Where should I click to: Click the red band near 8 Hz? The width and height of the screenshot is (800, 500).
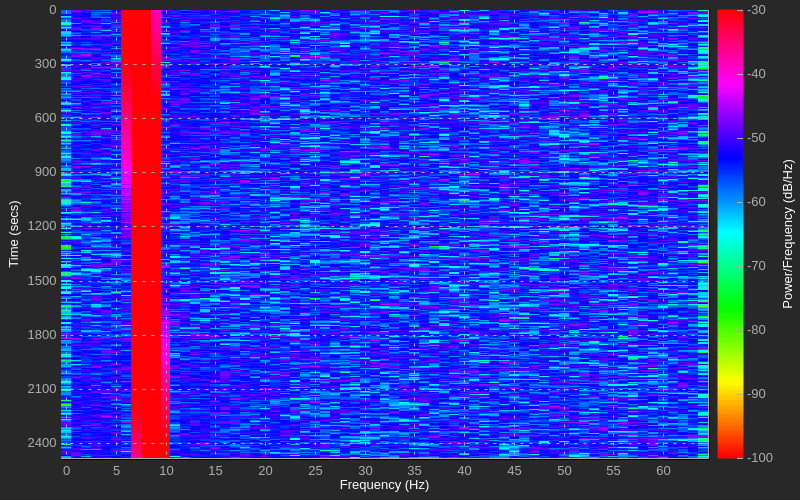click(145, 234)
